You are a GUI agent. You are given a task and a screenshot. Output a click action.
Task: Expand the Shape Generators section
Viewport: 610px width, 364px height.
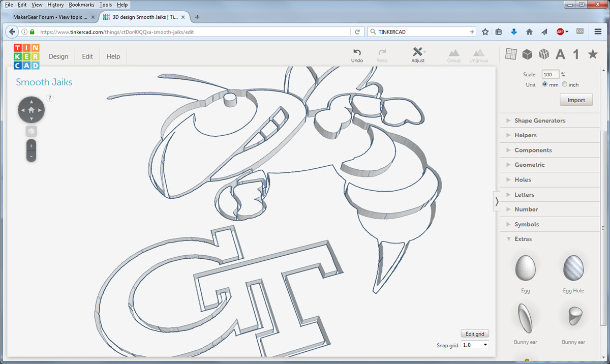click(x=539, y=120)
